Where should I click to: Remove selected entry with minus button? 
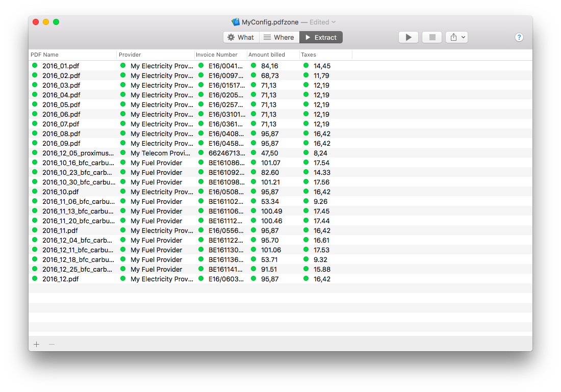tap(52, 344)
